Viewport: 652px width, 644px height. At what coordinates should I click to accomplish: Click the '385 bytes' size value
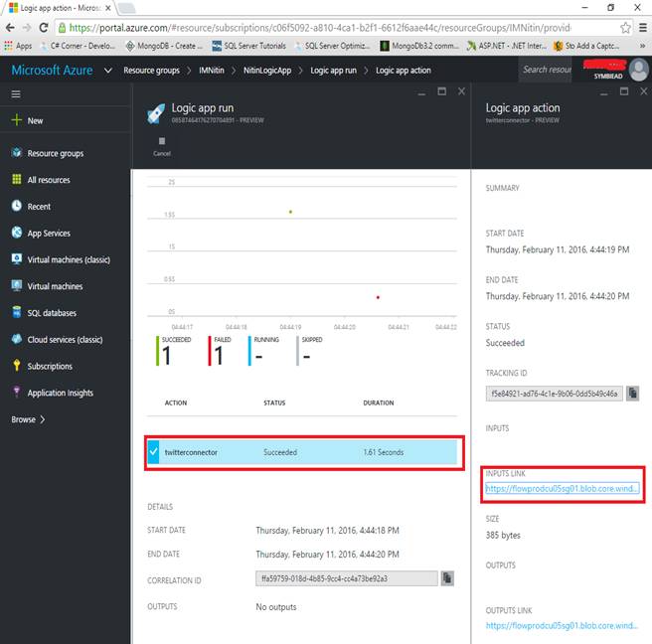(x=503, y=535)
